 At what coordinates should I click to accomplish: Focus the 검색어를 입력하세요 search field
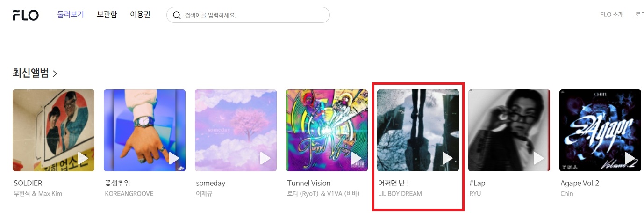click(x=248, y=15)
